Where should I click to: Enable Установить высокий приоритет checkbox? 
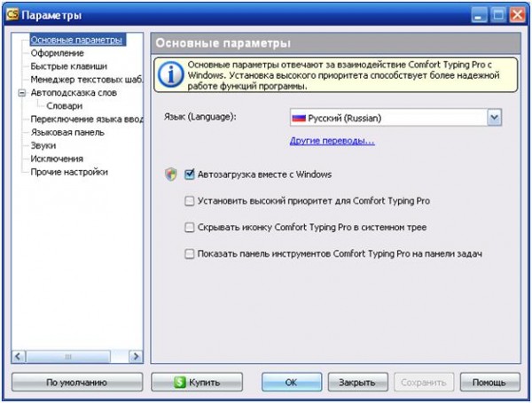coord(190,201)
